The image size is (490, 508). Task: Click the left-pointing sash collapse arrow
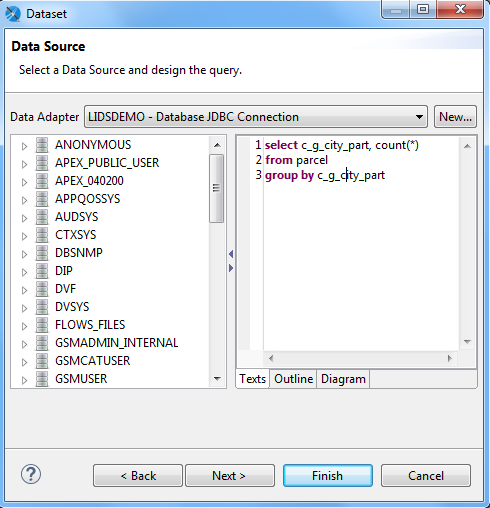point(231,254)
